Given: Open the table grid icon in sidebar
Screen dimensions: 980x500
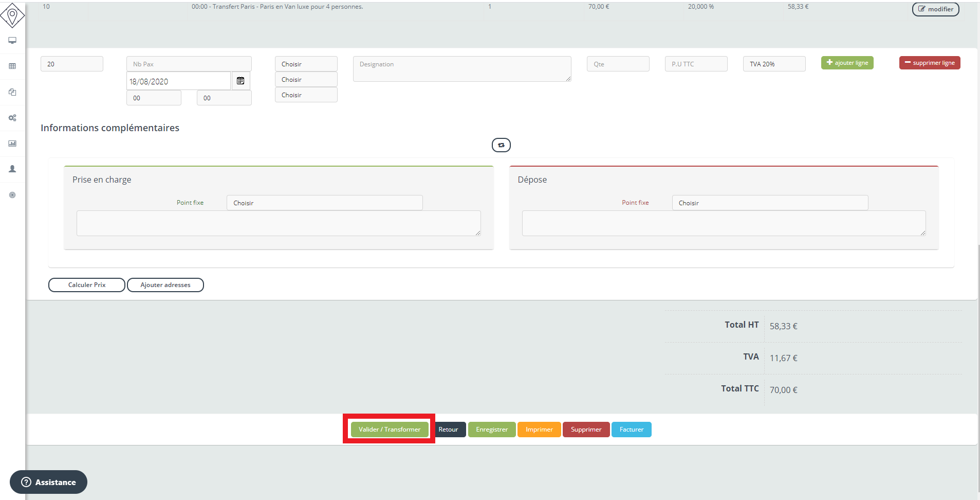Looking at the screenshot, I should click(12, 66).
